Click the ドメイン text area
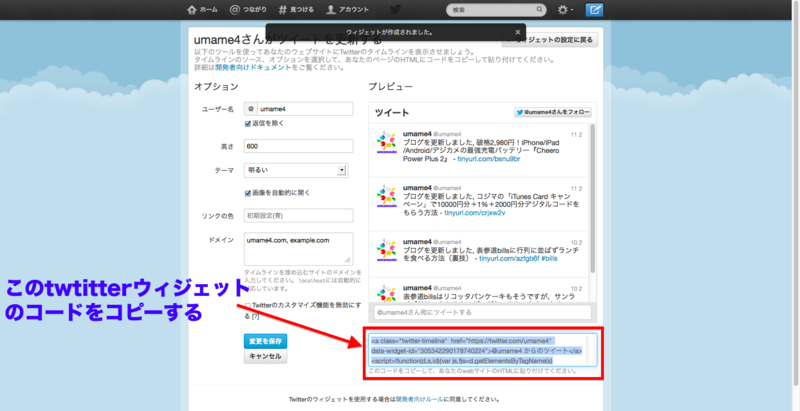Viewport: 800px width, 411px height. click(298, 248)
